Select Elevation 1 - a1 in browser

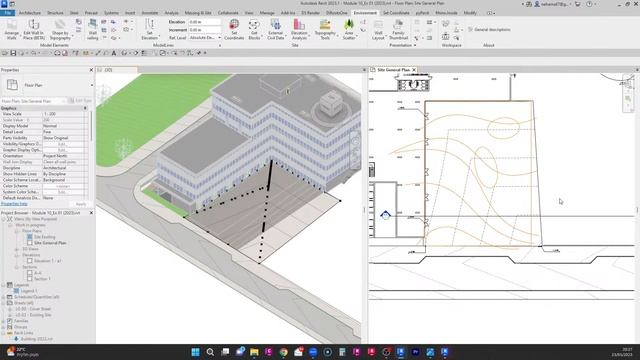click(x=48, y=261)
